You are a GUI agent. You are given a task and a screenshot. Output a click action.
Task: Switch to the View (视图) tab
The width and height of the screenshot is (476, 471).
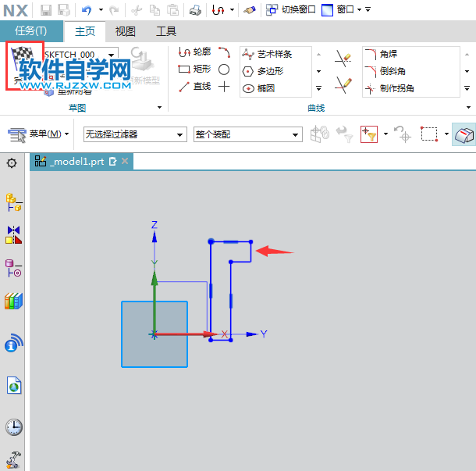(x=125, y=31)
